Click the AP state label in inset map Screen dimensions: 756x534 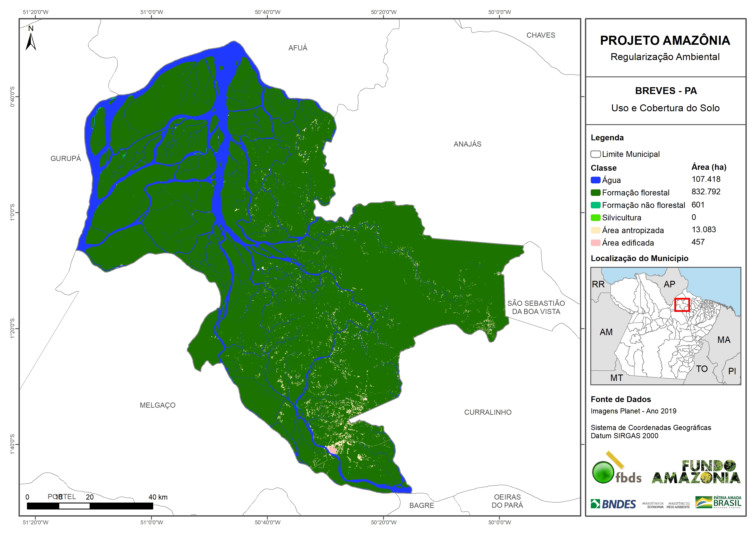669,284
